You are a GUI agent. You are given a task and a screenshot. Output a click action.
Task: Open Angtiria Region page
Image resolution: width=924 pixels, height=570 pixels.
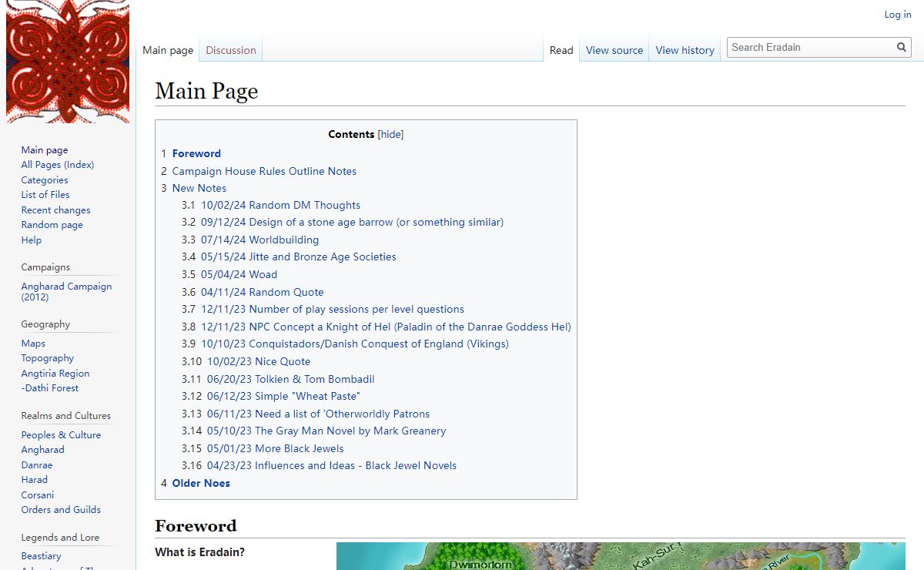[55, 374]
